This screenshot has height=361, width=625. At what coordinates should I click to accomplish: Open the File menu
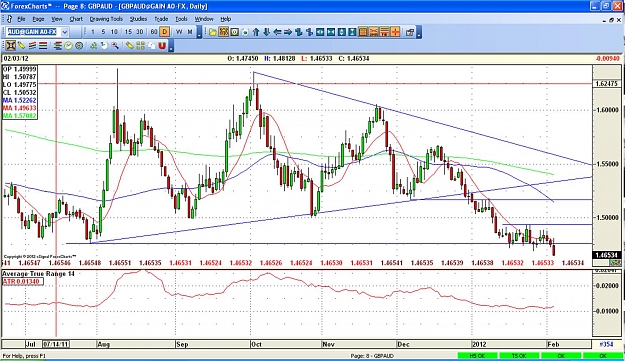coord(21,19)
